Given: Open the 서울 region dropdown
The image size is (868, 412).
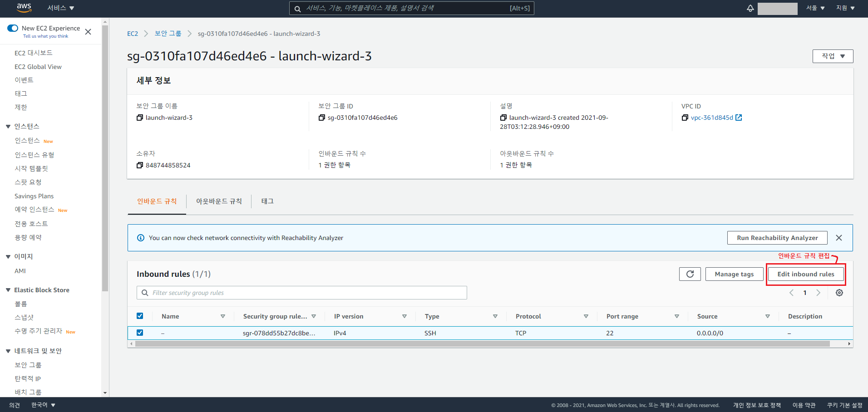Looking at the screenshot, I should [815, 8].
